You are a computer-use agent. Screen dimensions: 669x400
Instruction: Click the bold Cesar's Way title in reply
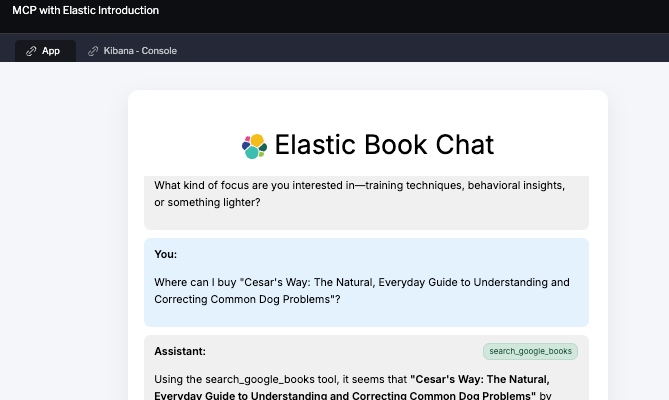(352, 388)
